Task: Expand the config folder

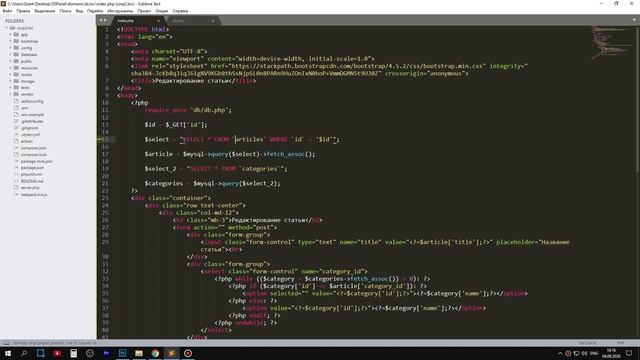Action: (x=11, y=48)
